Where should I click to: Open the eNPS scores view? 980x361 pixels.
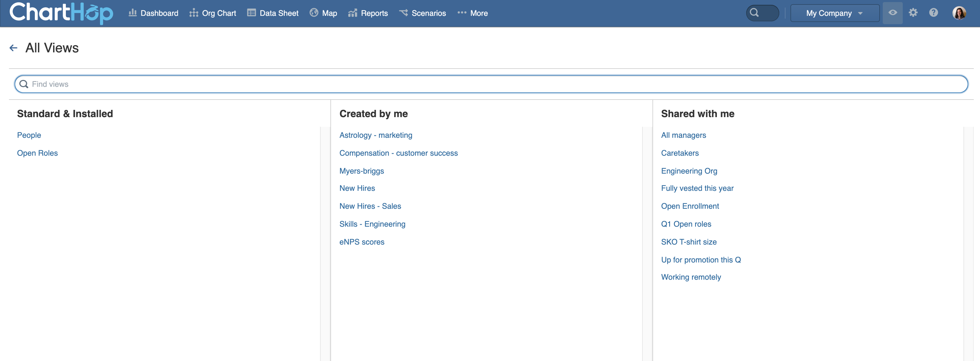(361, 242)
